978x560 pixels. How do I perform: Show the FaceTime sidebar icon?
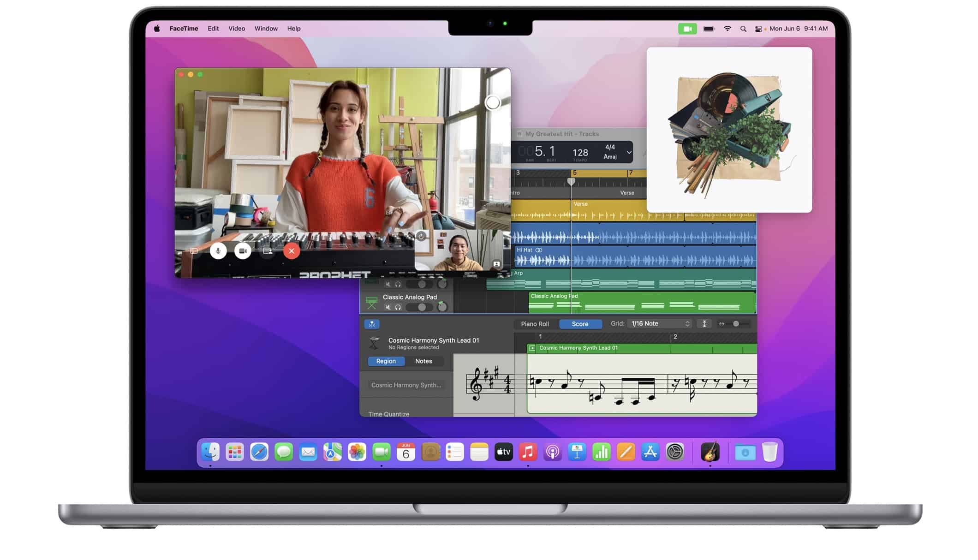point(194,251)
